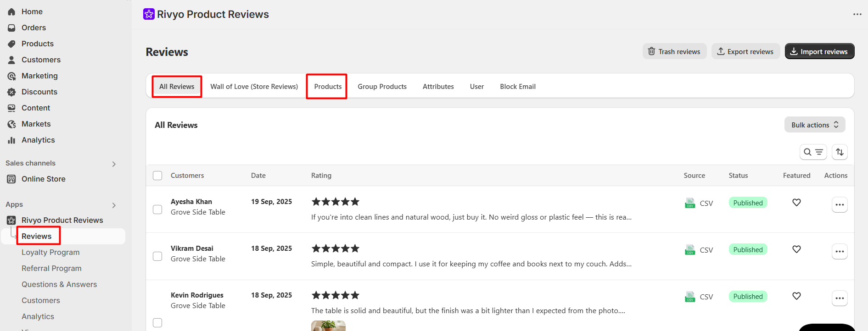Toggle featured heart for Ayesha Khan review
This screenshot has width=868, height=331.
coord(796,203)
